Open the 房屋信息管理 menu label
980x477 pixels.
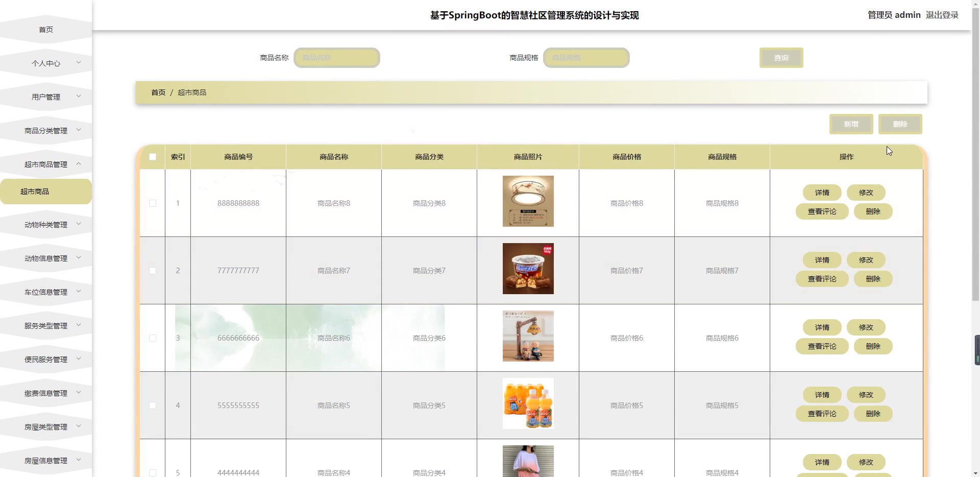click(46, 461)
